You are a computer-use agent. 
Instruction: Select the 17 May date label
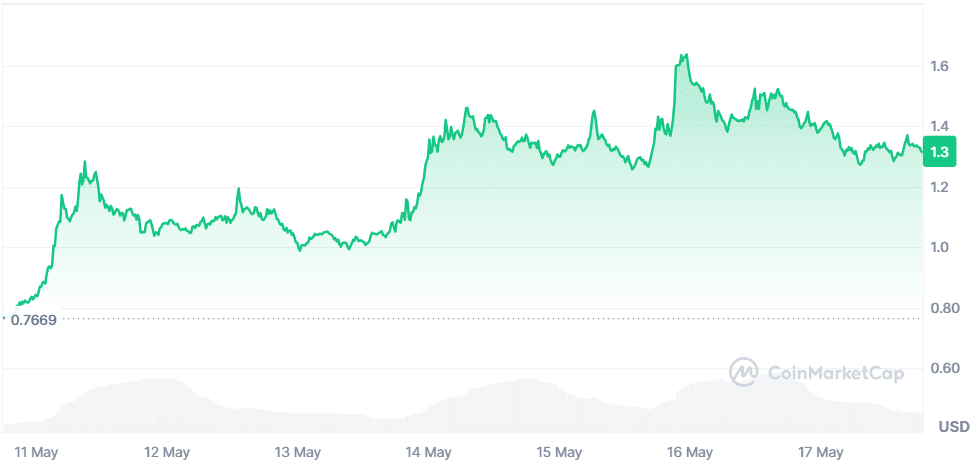(x=820, y=452)
